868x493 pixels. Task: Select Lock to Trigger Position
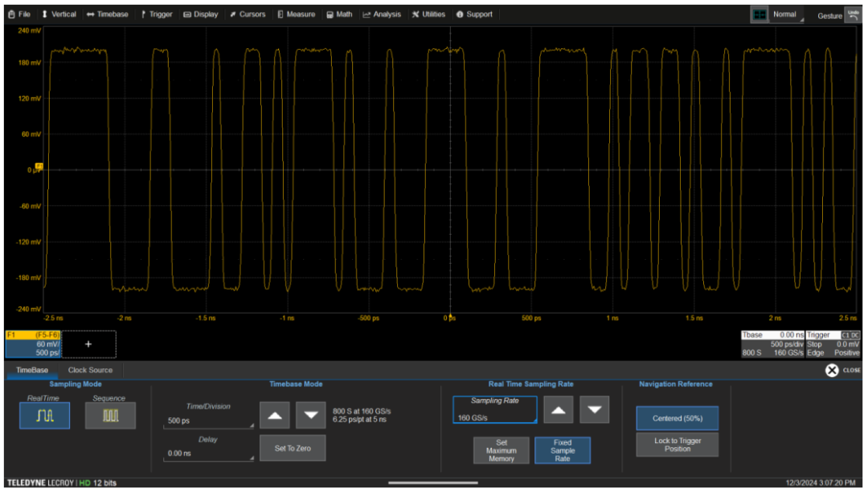click(678, 445)
